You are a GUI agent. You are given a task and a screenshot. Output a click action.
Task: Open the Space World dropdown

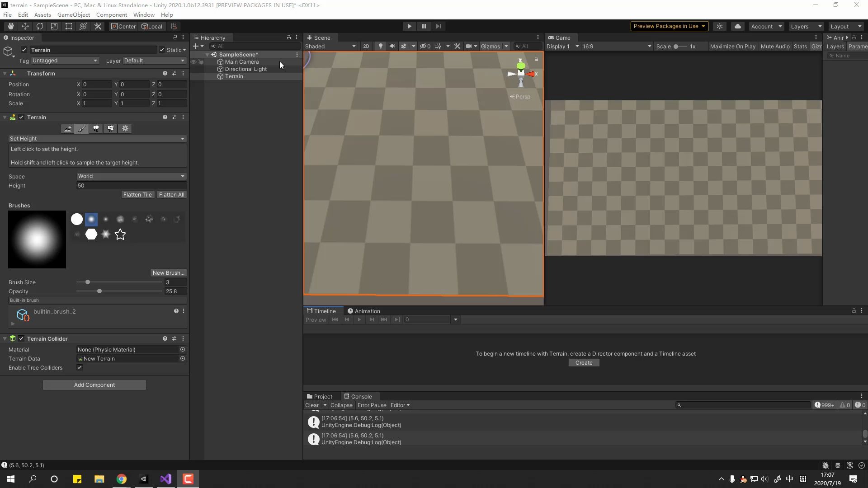click(x=131, y=176)
